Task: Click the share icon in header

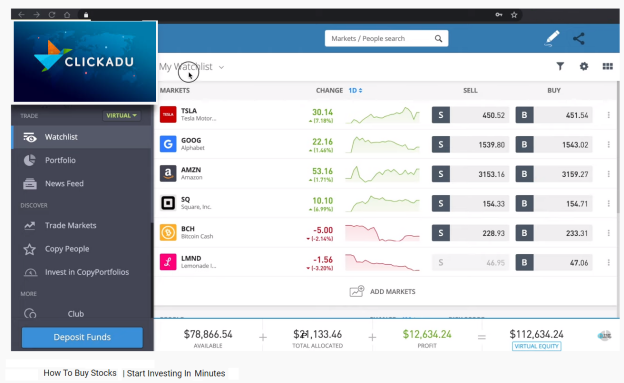Action: coord(579,39)
